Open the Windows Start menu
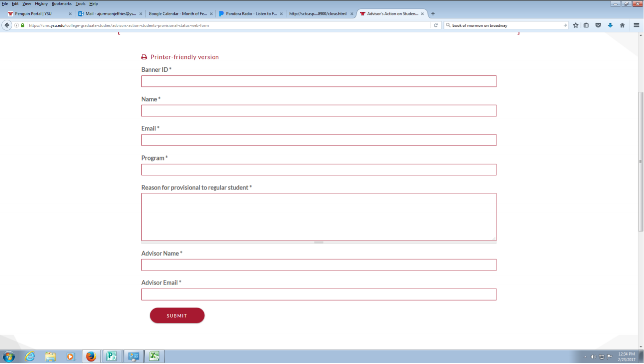Screen dimensions: 644x364 9,356
